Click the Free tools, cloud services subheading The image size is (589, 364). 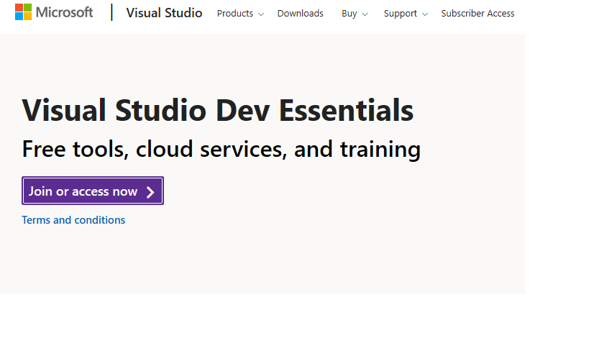tap(221, 149)
